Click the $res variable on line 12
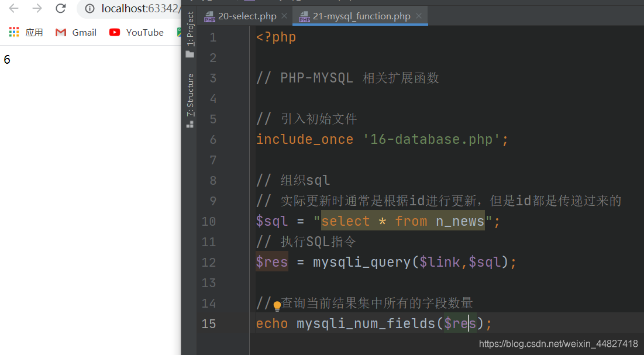 coord(271,262)
